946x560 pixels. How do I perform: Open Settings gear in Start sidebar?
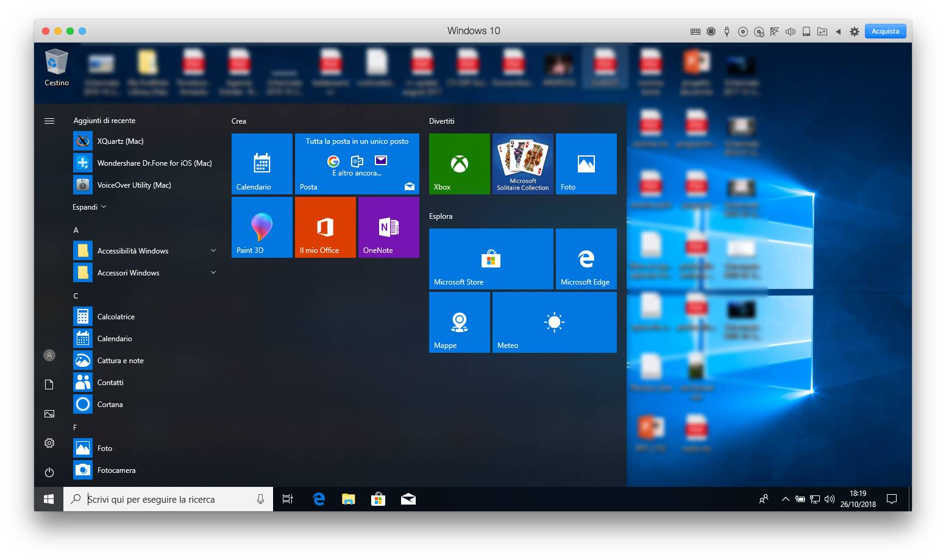[x=49, y=443]
